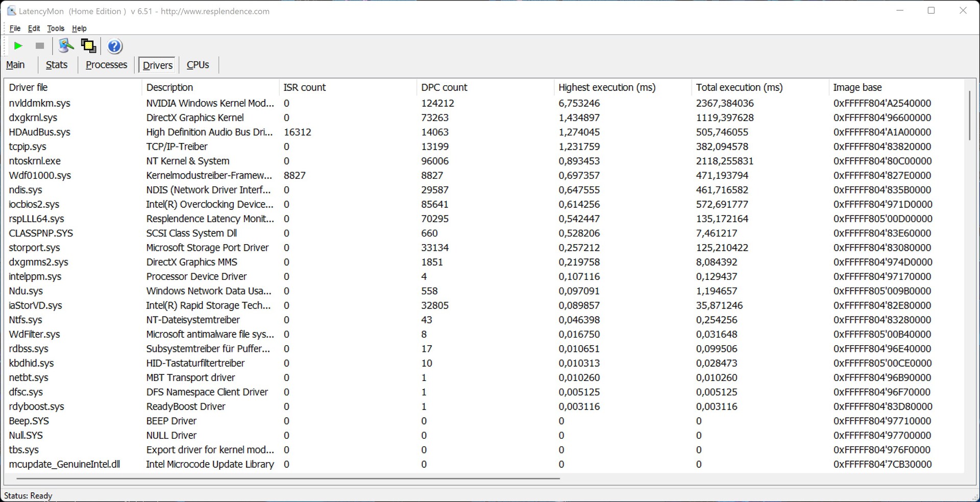
Task: Switch to the CPUs tab
Action: coord(198,65)
